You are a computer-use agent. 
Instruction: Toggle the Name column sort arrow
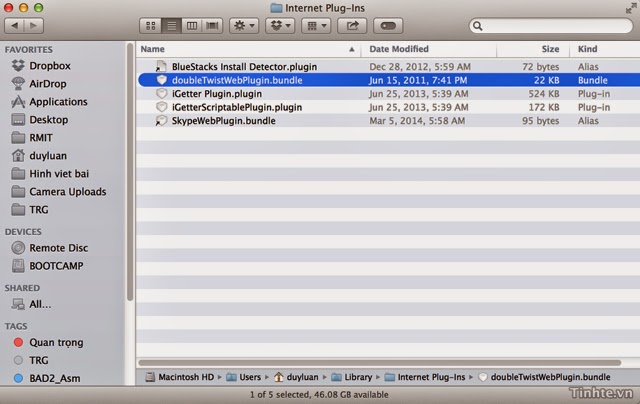click(x=351, y=49)
